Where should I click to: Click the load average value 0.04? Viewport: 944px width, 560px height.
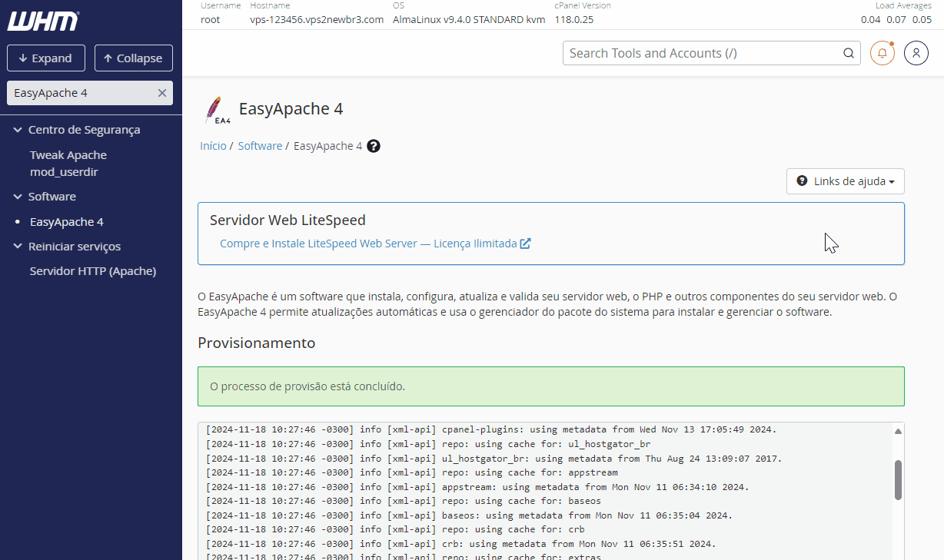pos(870,20)
